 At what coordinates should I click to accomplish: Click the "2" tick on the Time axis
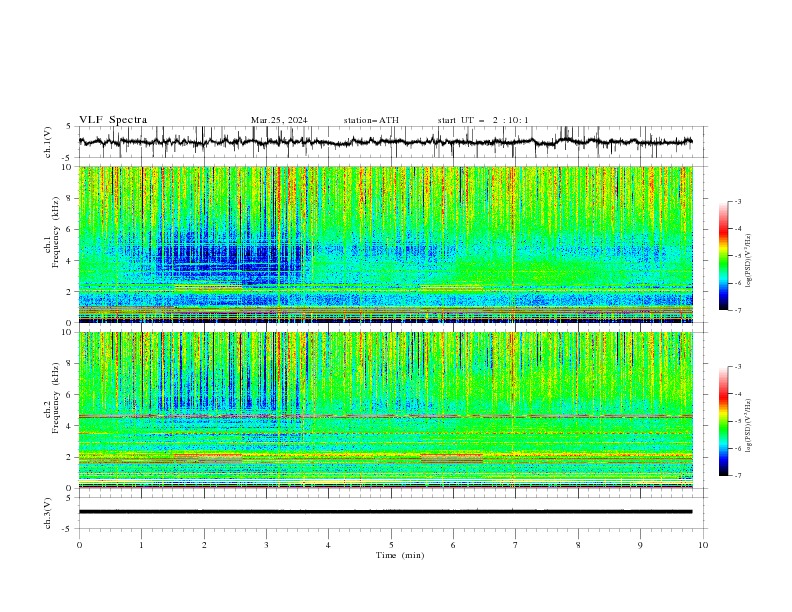204,545
